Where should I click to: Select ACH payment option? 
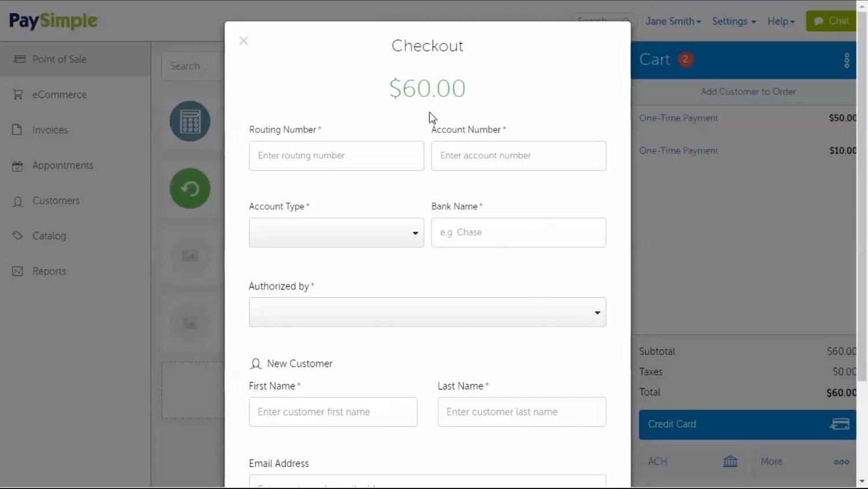coord(657,461)
